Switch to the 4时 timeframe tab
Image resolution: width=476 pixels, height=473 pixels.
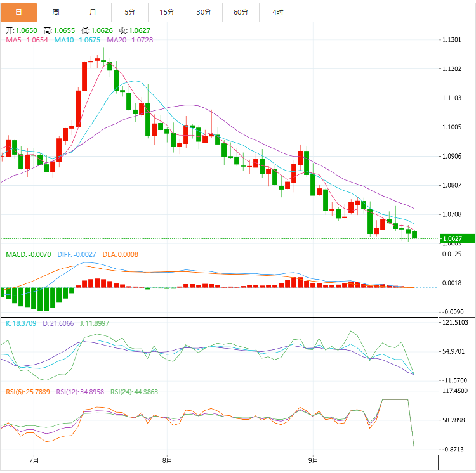278,12
